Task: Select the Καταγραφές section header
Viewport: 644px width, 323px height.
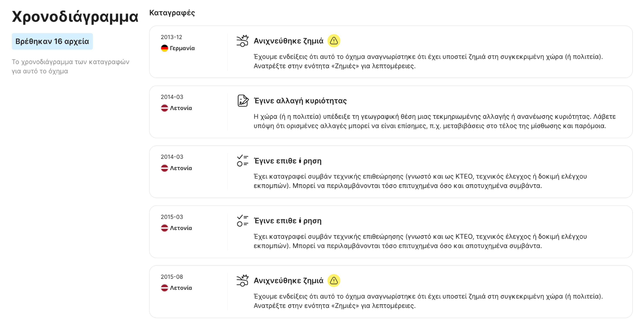Action: point(172,13)
